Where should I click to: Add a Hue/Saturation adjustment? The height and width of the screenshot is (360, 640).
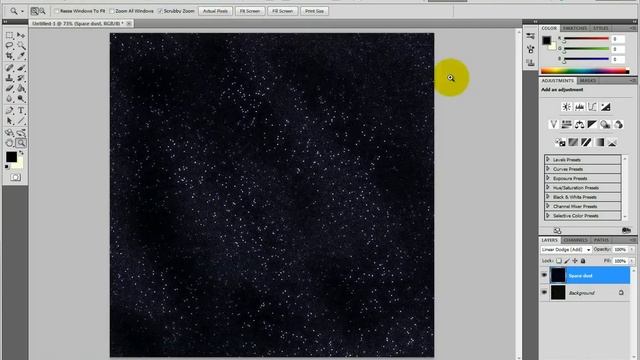tap(566, 124)
